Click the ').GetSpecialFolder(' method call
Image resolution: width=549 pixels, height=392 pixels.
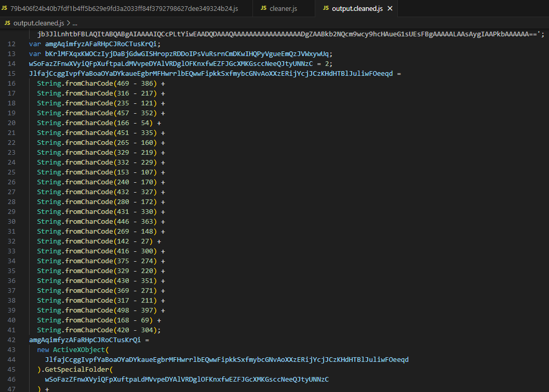(75, 369)
